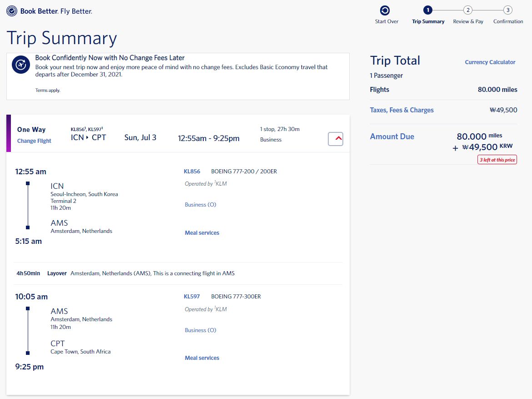Click the Trip Summary page heading
The image size is (532, 399).
pyautogui.click(x=62, y=38)
